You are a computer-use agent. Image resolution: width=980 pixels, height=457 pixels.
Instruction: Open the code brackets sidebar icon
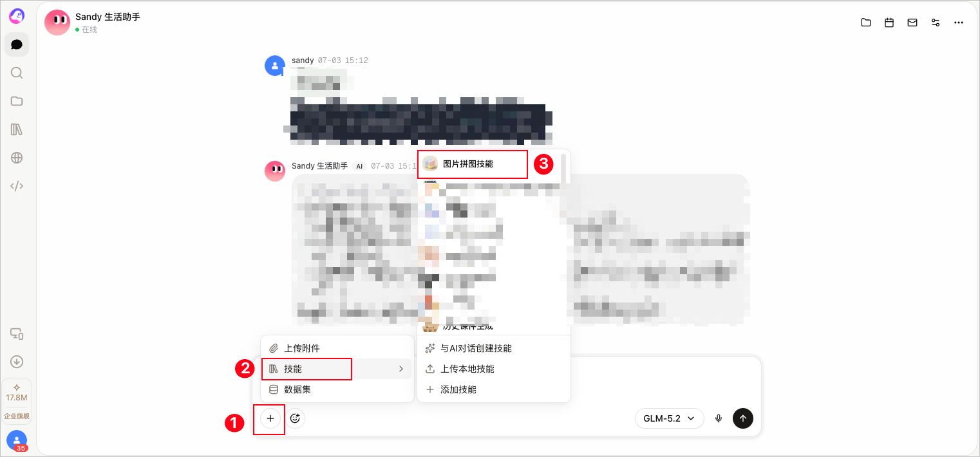point(17,186)
